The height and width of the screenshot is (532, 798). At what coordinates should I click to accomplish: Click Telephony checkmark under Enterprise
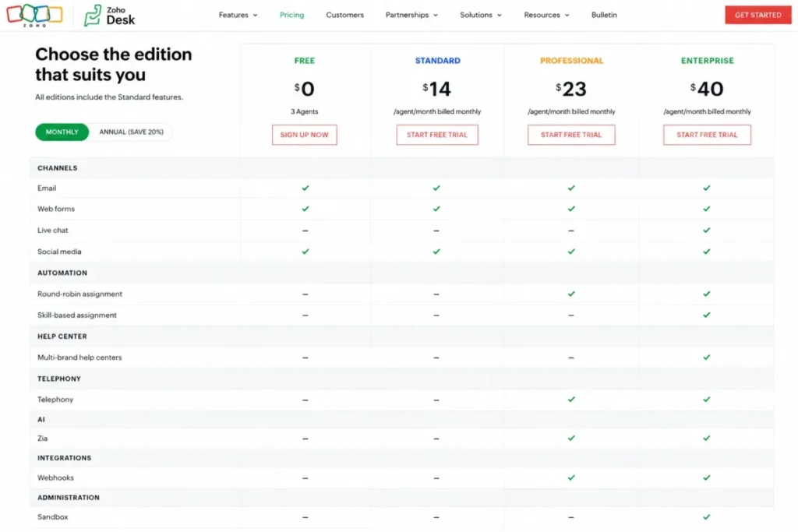pyautogui.click(x=706, y=400)
